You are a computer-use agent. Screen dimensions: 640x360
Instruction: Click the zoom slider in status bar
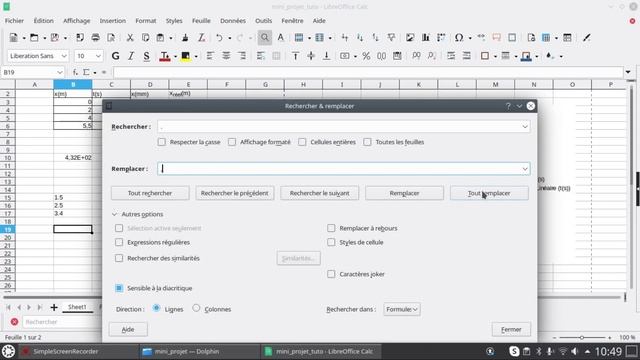(582, 338)
